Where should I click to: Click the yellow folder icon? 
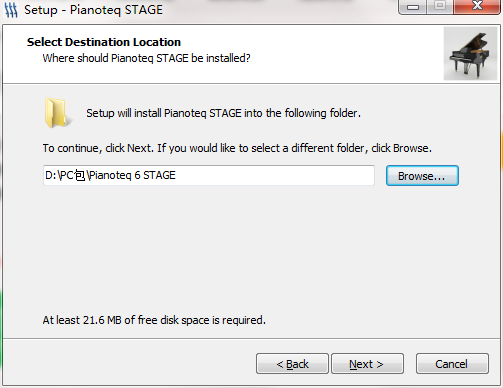tap(57, 113)
